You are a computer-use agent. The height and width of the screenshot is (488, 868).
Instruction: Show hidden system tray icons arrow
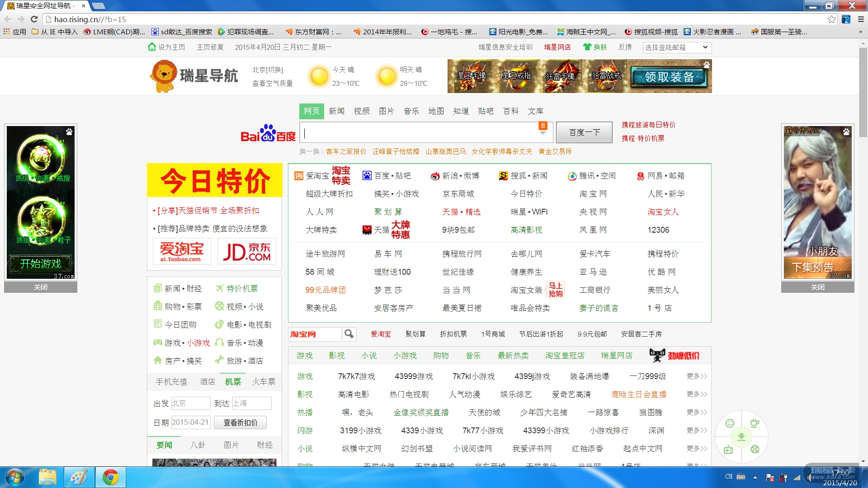755,477
